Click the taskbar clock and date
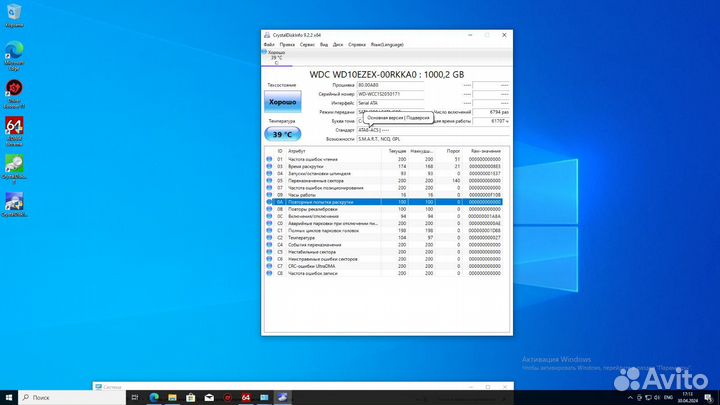Viewport: 720px width, 405px height. [x=687, y=397]
